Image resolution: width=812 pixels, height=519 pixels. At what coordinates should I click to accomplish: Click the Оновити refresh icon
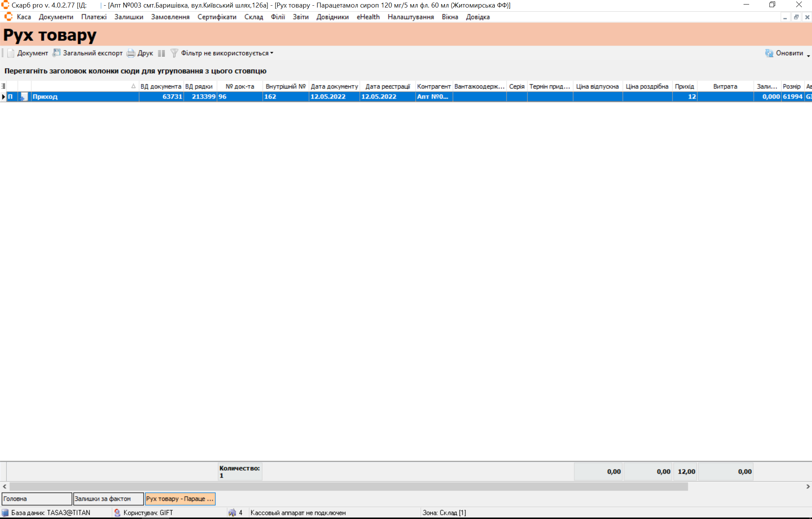(769, 53)
